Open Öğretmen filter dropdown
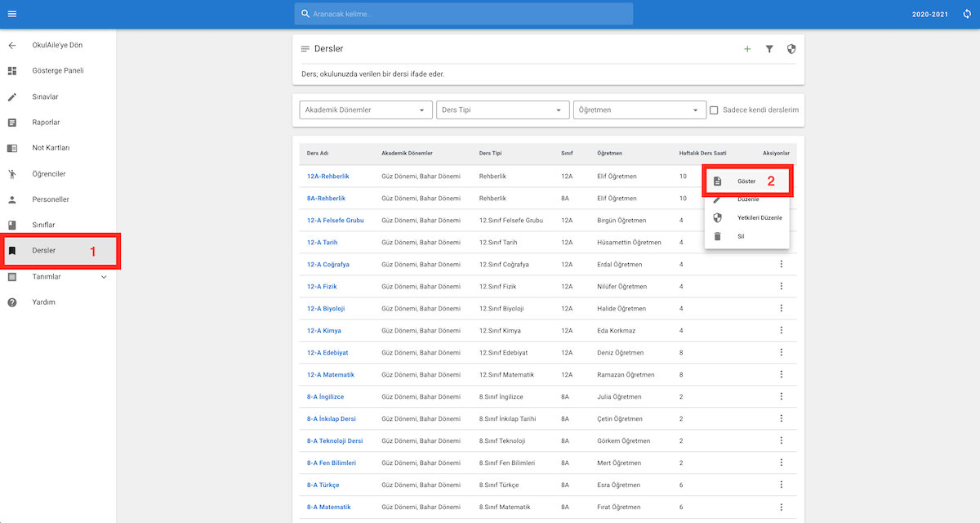 click(639, 110)
